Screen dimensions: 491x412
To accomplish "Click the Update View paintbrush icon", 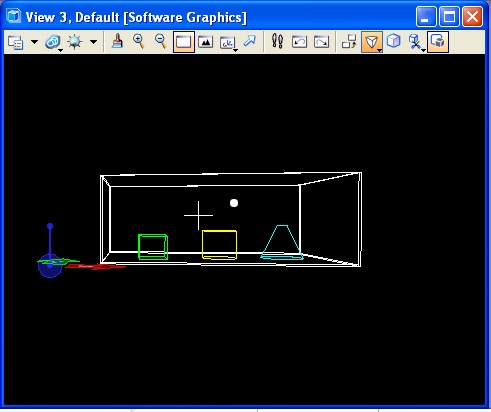I will pyautogui.click(x=117, y=42).
